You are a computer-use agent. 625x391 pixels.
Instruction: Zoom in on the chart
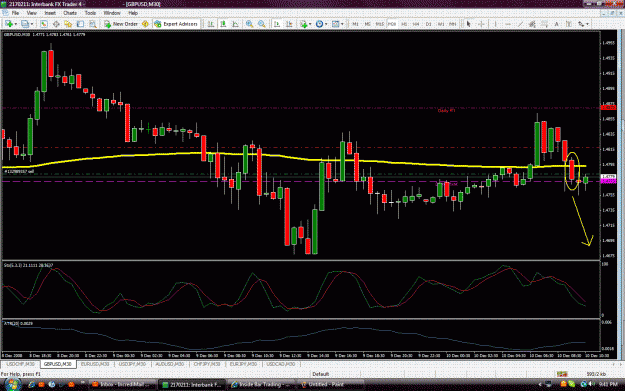[x=250, y=24]
